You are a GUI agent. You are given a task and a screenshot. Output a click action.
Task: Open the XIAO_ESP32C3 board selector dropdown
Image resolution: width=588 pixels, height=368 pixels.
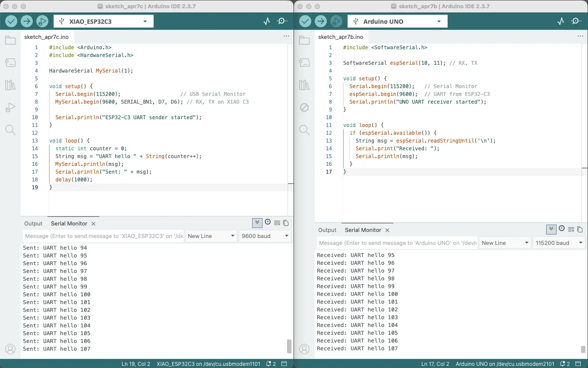(x=104, y=21)
